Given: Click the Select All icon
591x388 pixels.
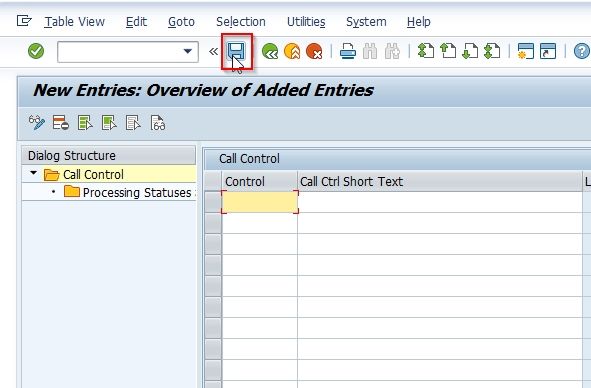Looking at the screenshot, I should pos(85,123).
